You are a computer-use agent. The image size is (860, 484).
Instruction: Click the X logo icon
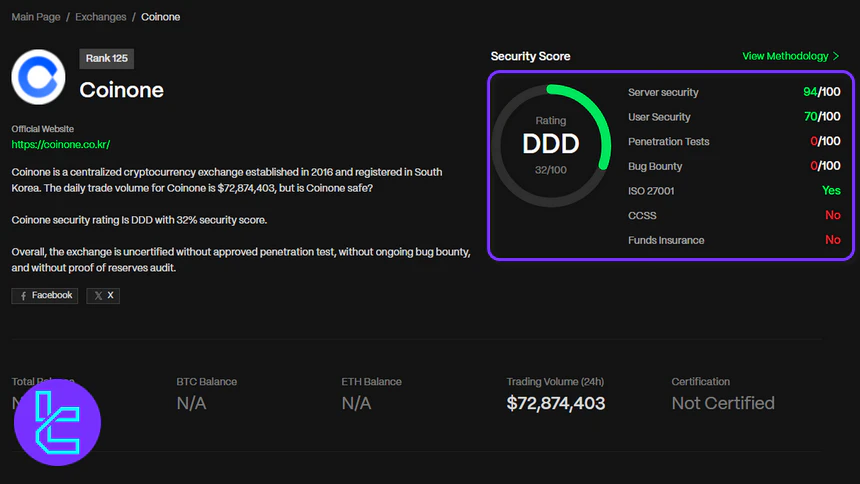98,296
